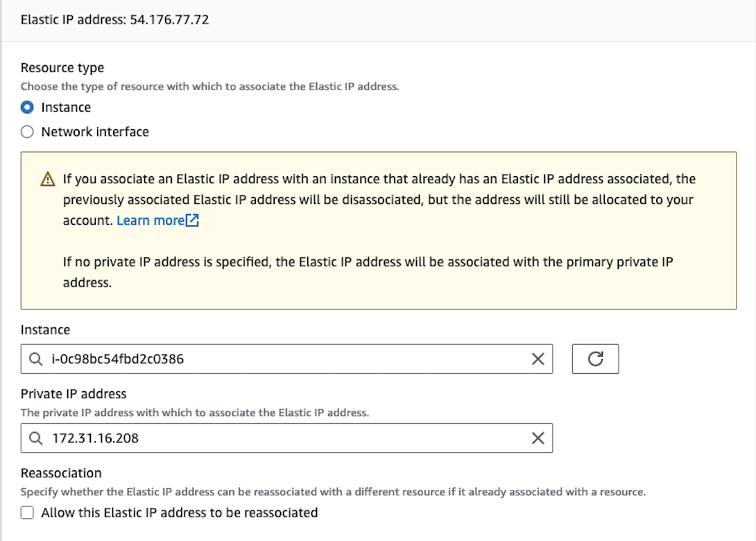Viewport: 756px width, 541px height.
Task: Open the Instance combo box showing i-0c98bc54fbd2c0386
Action: click(x=277, y=359)
